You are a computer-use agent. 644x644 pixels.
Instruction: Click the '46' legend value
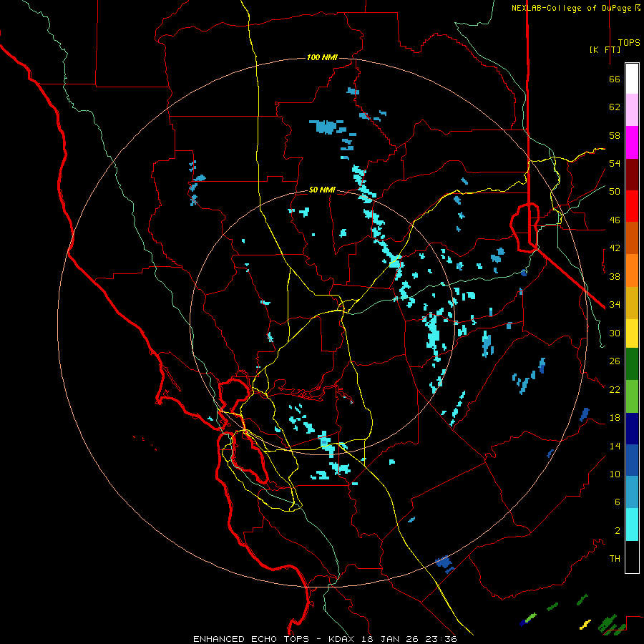pyautogui.click(x=615, y=220)
